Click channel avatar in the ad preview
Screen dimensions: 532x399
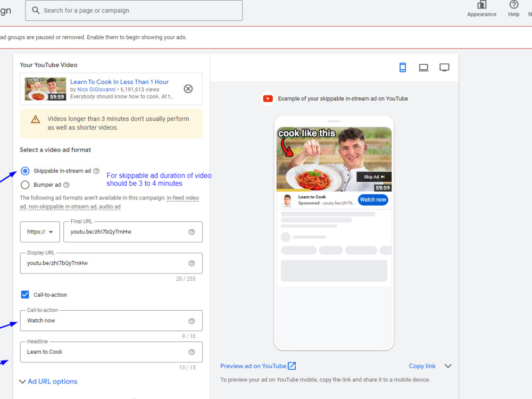pyautogui.click(x=287, y=201)
